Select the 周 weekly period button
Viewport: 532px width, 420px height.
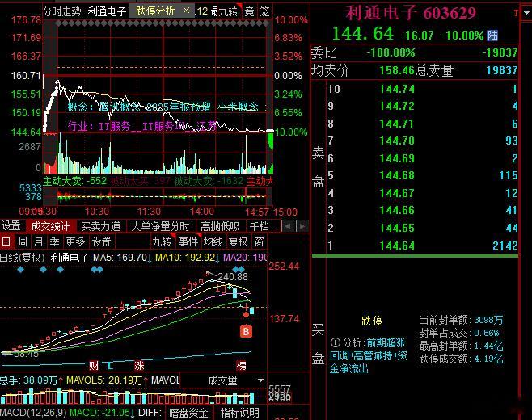tap(23, 241)
